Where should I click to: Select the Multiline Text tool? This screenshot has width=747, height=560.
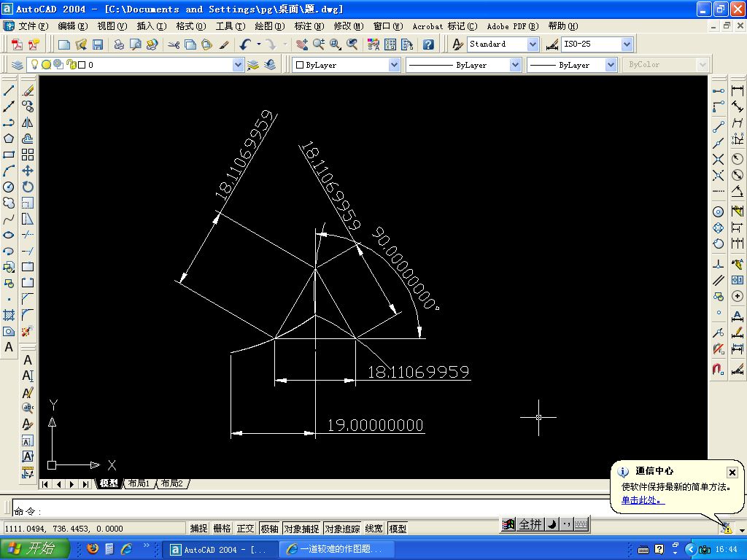(x=9, y=347)
